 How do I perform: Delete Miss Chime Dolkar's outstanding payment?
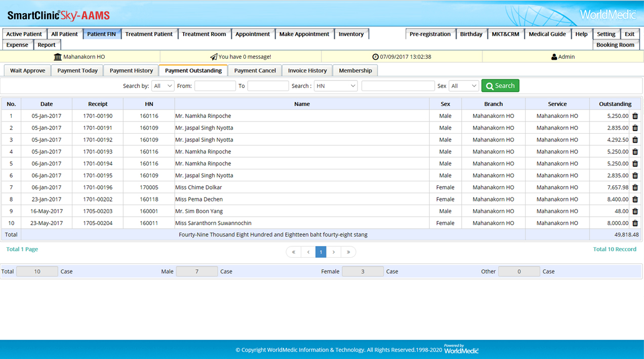[x=635, y=187]
